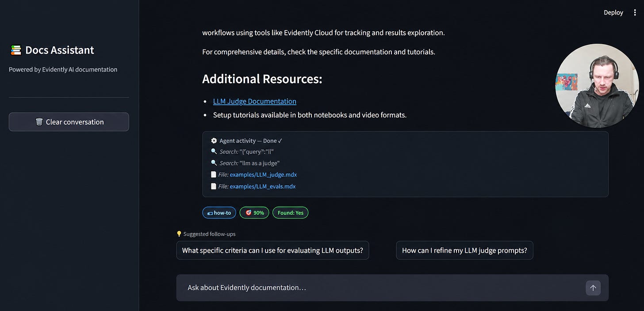The width and height of the screenshot is (644, 311).
Task: Click the file icon beside examples/LLM_judge.mdx
Action: point(214,174)
